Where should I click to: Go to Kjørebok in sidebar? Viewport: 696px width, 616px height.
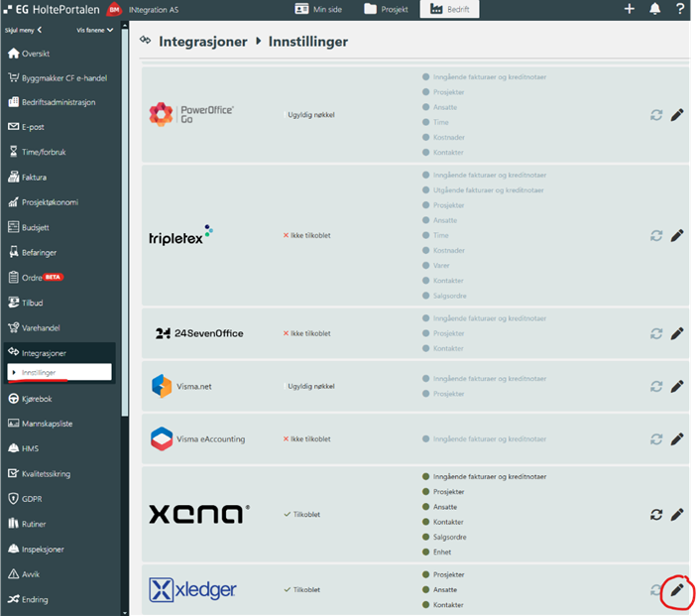point(40,399)
